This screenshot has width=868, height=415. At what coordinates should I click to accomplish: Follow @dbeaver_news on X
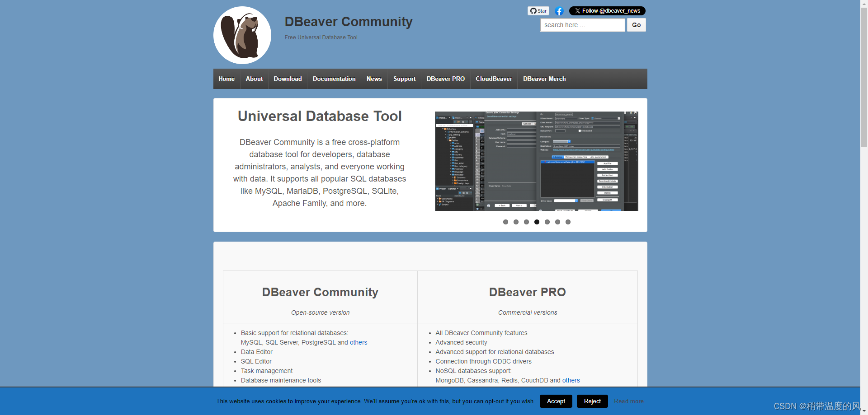pyautogui.click(x=607, y=10)
